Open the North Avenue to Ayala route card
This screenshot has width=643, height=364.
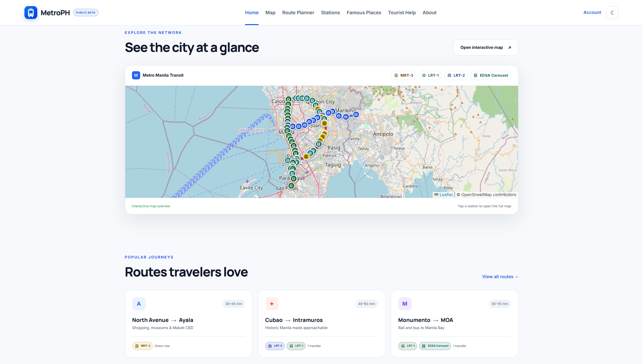click(189, 324)
